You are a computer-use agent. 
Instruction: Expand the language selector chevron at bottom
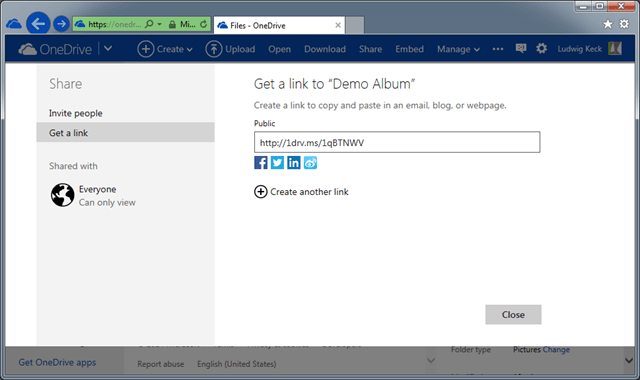click(x=431, y=360)
